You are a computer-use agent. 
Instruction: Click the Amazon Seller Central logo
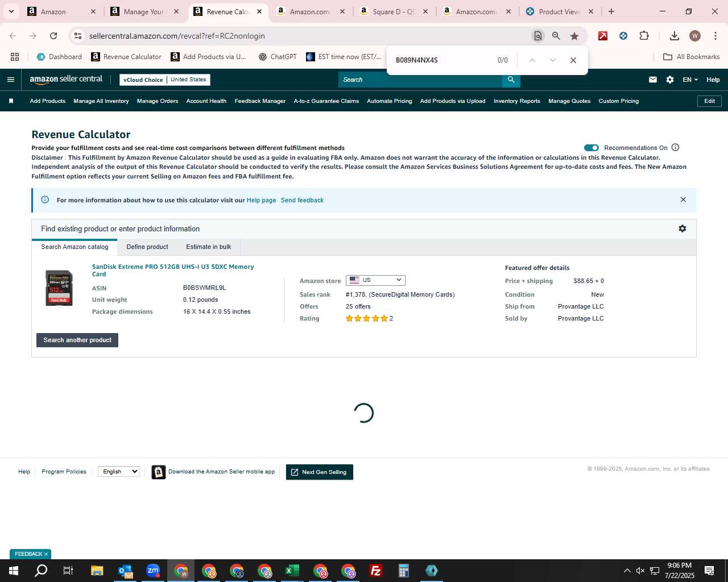[x=66, y=80]
